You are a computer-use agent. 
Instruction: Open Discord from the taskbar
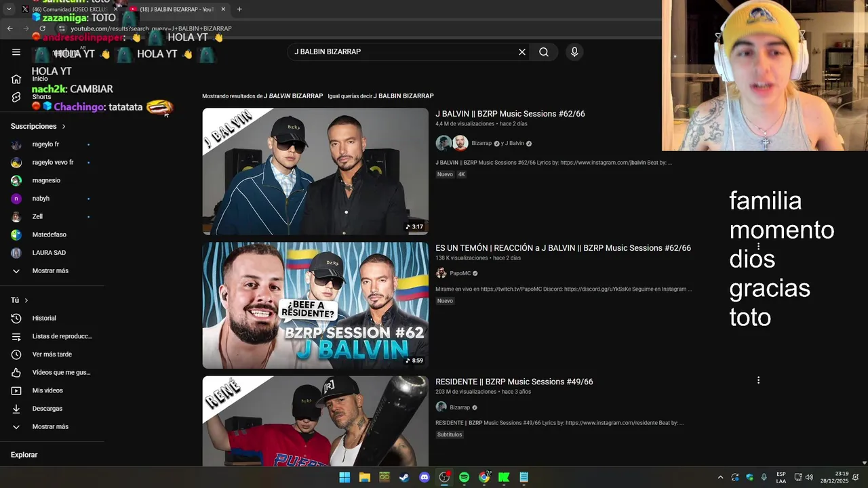425,477
